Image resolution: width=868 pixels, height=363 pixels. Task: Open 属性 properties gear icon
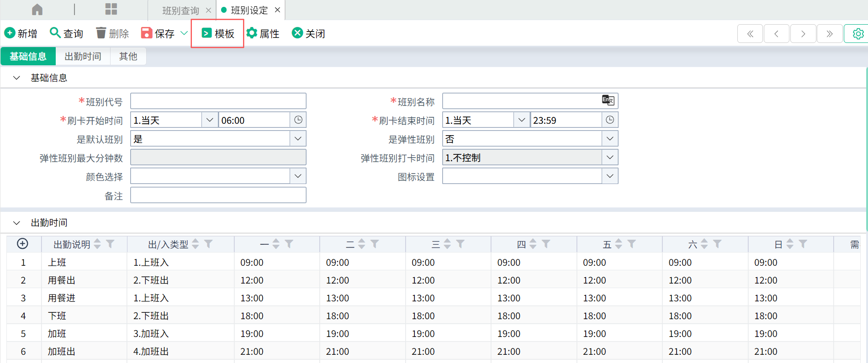(252, 33)
